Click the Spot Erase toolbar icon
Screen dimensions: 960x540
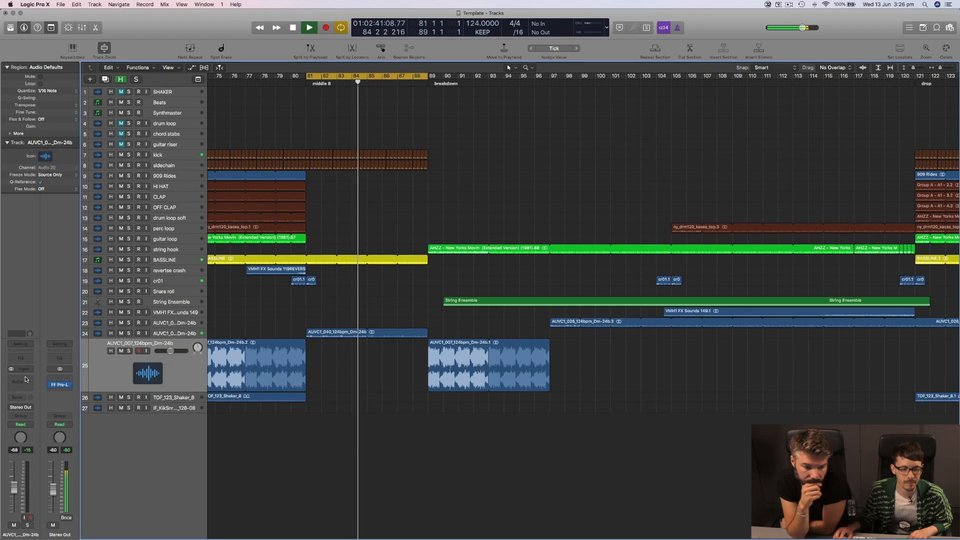pos(221,48)
